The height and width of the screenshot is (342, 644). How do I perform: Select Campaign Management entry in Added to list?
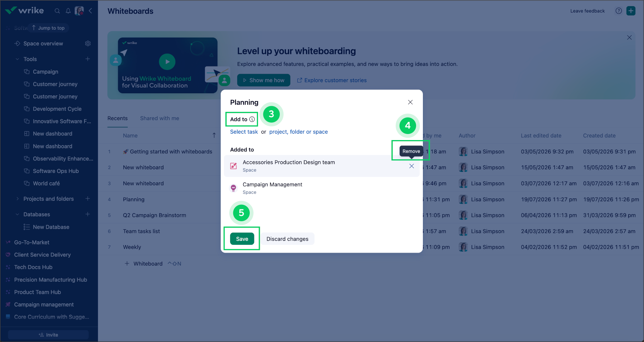tap(322, 188)
